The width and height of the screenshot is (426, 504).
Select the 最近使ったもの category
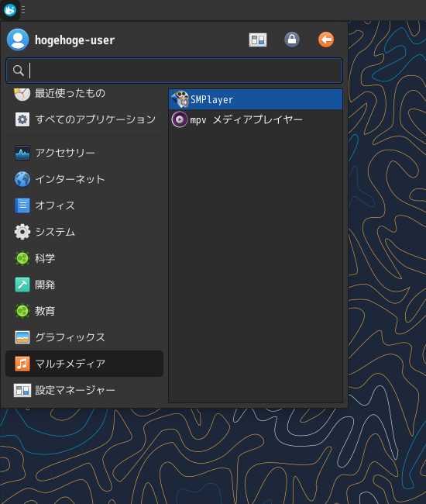click(x=84, y=94)
